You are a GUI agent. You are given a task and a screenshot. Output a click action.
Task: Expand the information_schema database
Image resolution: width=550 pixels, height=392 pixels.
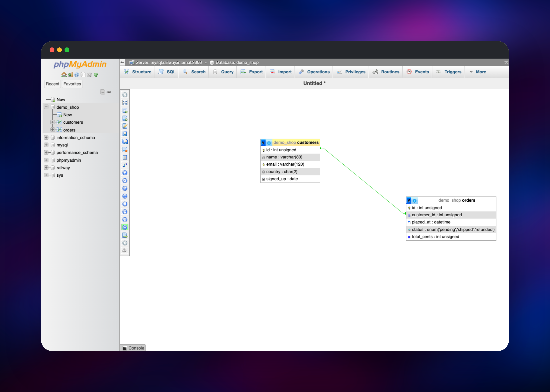46,137
